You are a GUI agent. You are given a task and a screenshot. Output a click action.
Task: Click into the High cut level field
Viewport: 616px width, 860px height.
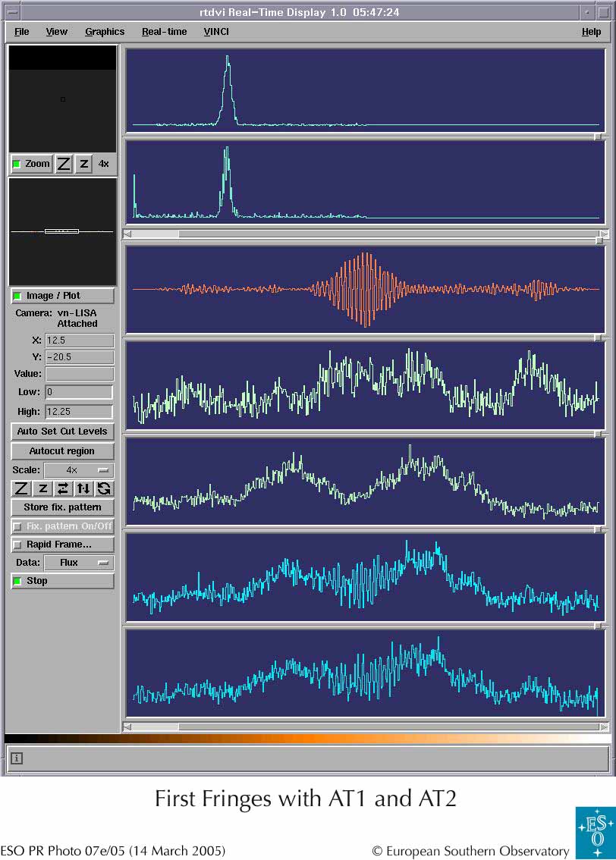(80, 411)
